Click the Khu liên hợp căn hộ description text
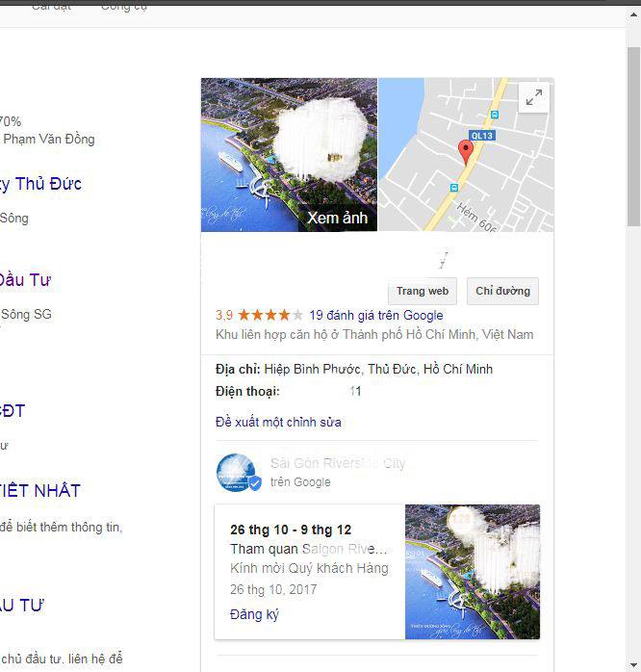This screenshot has height=672, width=641. coord(374,335)
